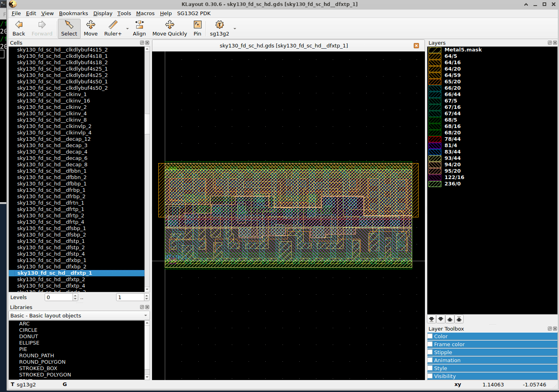559x392 pixels.
Task: Activate the Move tool in the toolbar
Action: 91,28
